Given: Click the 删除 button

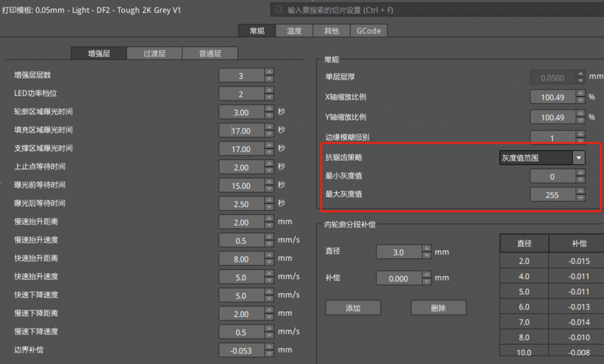Looking at the screenshot, I should click(439, 308).
